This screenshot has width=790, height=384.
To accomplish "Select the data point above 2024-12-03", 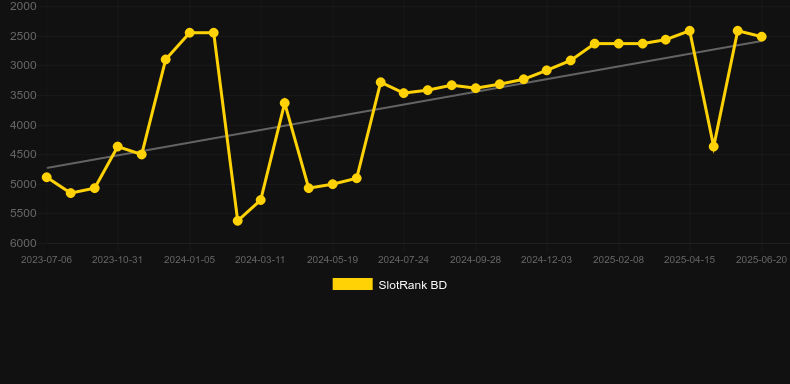I will (x=547, y=71).
